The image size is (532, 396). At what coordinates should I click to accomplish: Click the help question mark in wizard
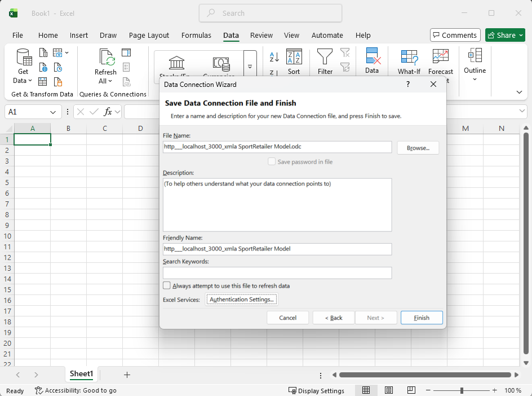pyautogui.click(x=408, y=84)
